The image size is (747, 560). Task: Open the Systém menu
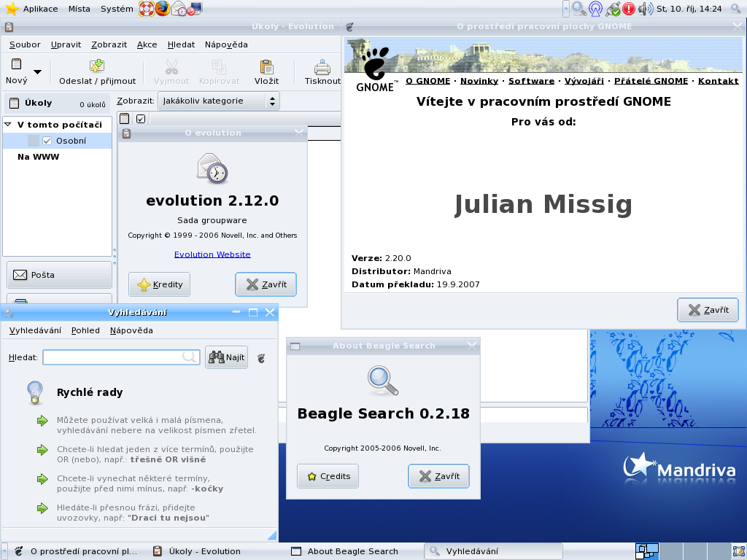[117, 9]
